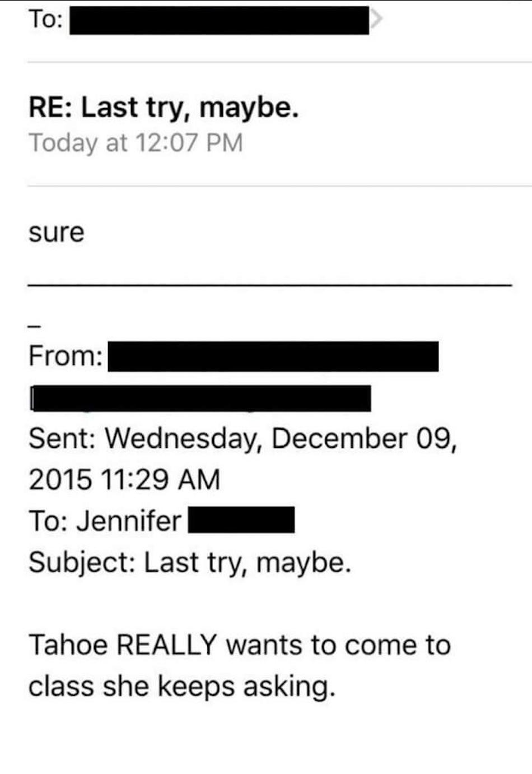Tap the '2015 11:29 AM' time text
532x774 pixels.
click(x=124, y=479)
